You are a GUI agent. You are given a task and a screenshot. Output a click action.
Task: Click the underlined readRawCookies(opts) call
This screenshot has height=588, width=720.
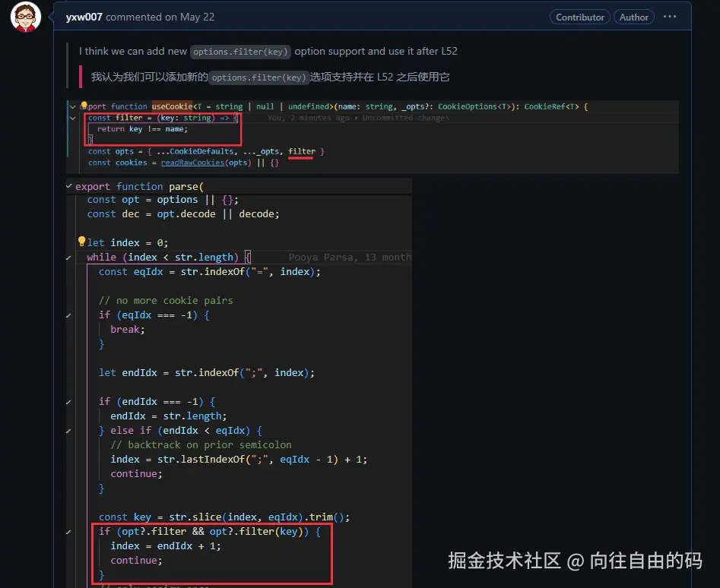(x=206, y=163)
